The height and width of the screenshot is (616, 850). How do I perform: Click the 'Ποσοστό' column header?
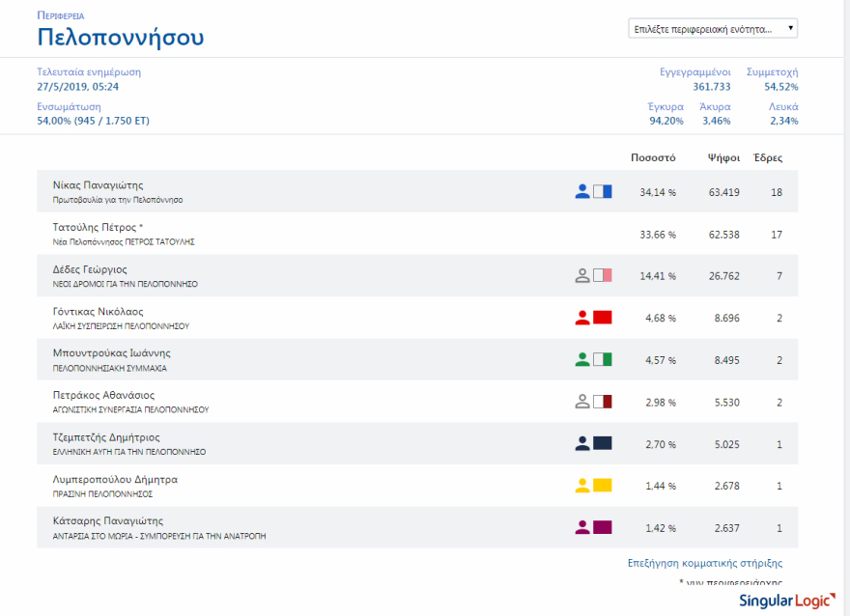pyautogui.click(x=653, y=157)
